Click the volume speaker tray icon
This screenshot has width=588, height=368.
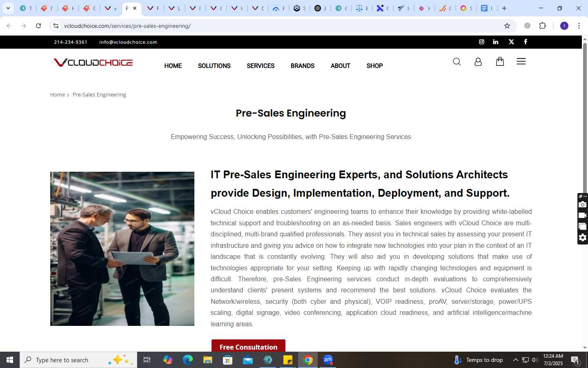535,360
